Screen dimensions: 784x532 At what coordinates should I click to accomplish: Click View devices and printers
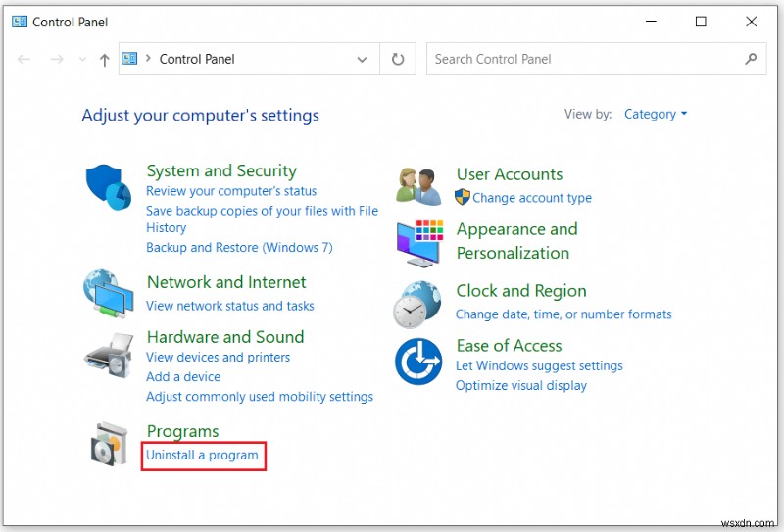click(218, 357)
